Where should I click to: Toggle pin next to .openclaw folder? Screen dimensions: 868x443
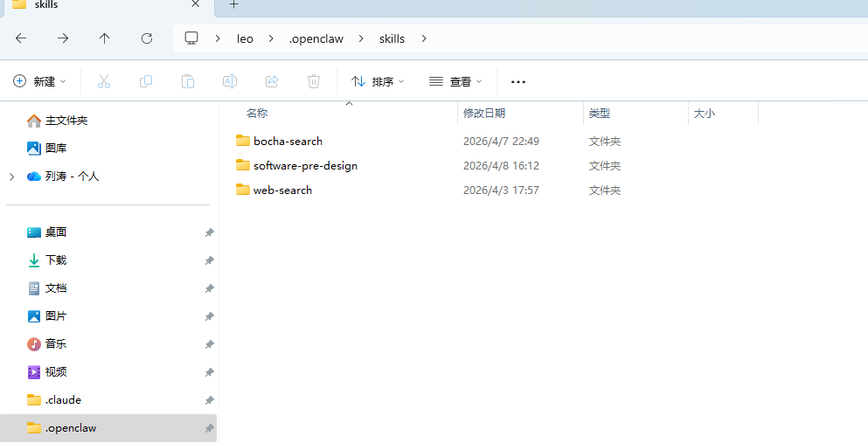tap(209, 428)
